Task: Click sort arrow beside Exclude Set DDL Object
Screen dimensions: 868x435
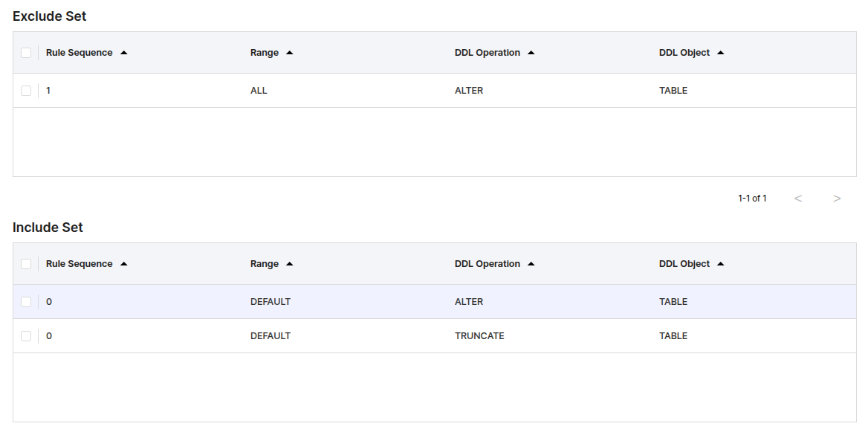Action: 721,53
